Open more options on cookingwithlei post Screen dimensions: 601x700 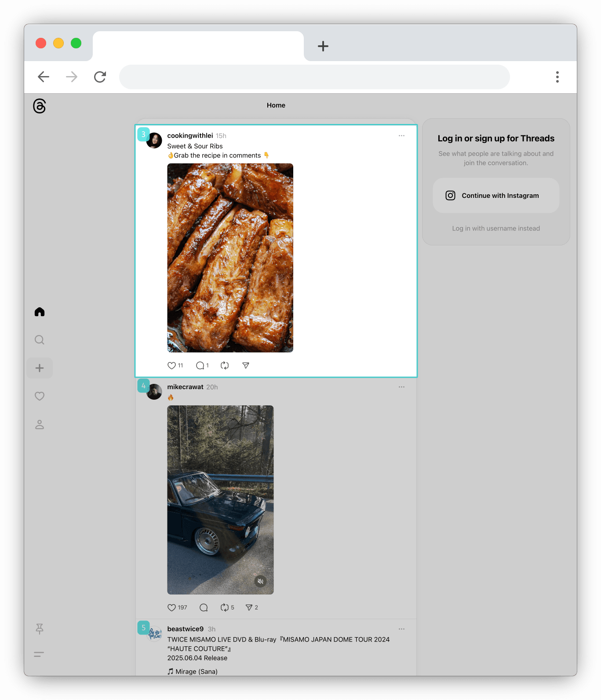coord(401,136)
